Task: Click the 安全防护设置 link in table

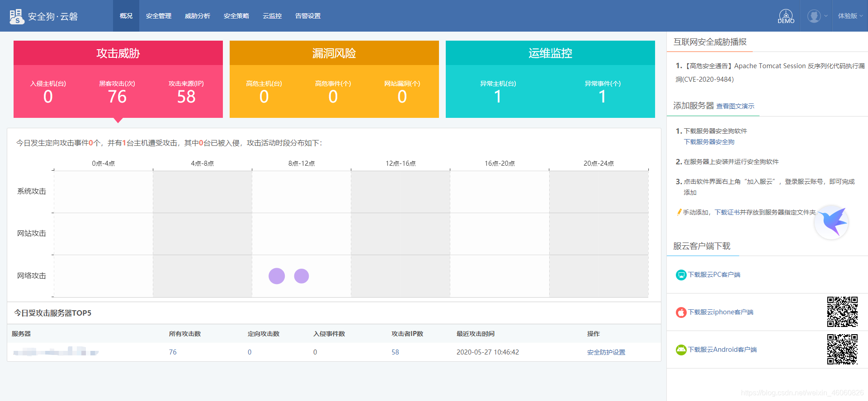Action: [x=606, y=352]
